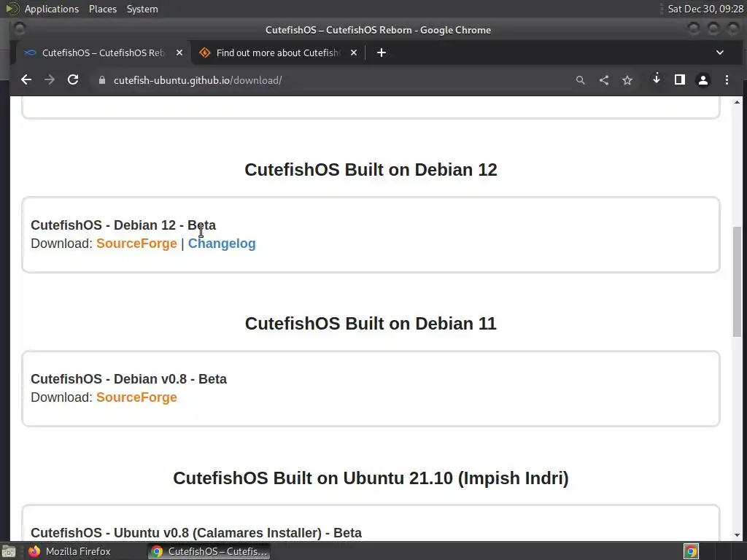Click heading CutefishOS Built on Ubuntu 21.10
747x560 pixels.
(x=371, y=478)
